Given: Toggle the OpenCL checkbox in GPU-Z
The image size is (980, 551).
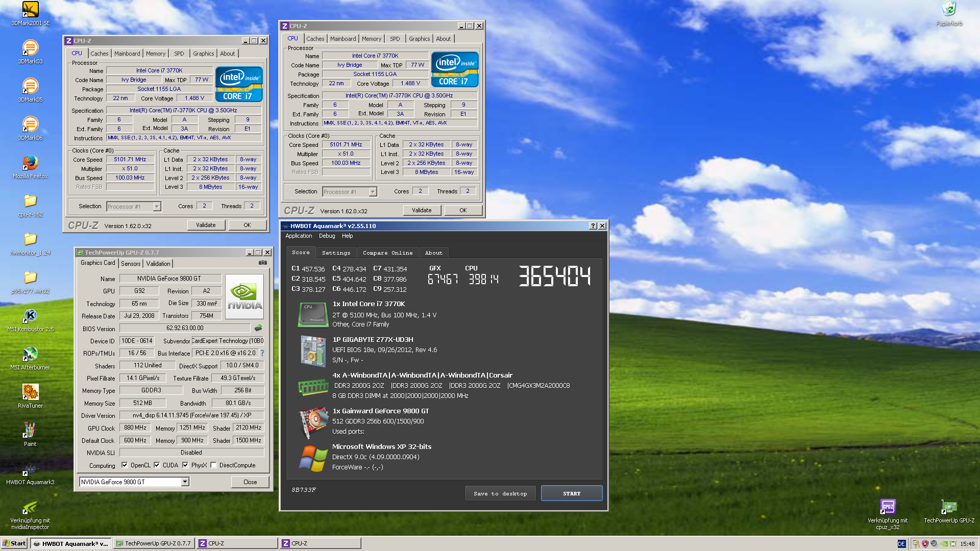Looking at the screenshot, I should (x=125, y=465).
